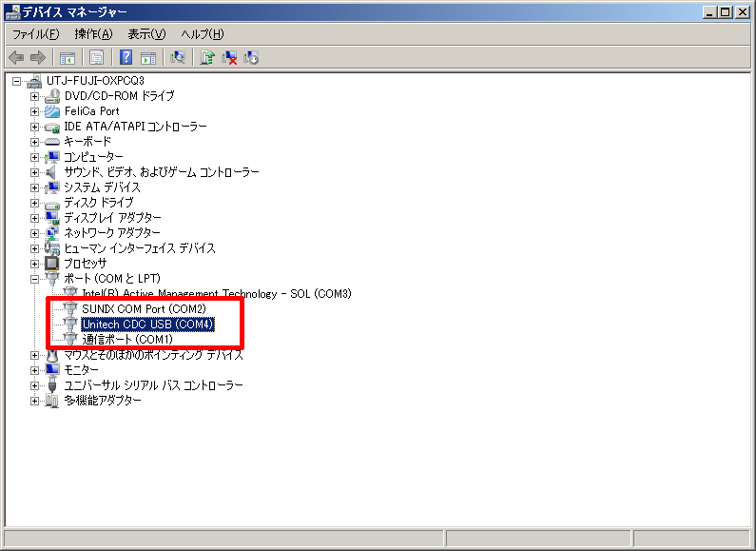Select the キーボード label
This screenshot has height=551, width=756.
pyautogui.click(x=87, y=142)
